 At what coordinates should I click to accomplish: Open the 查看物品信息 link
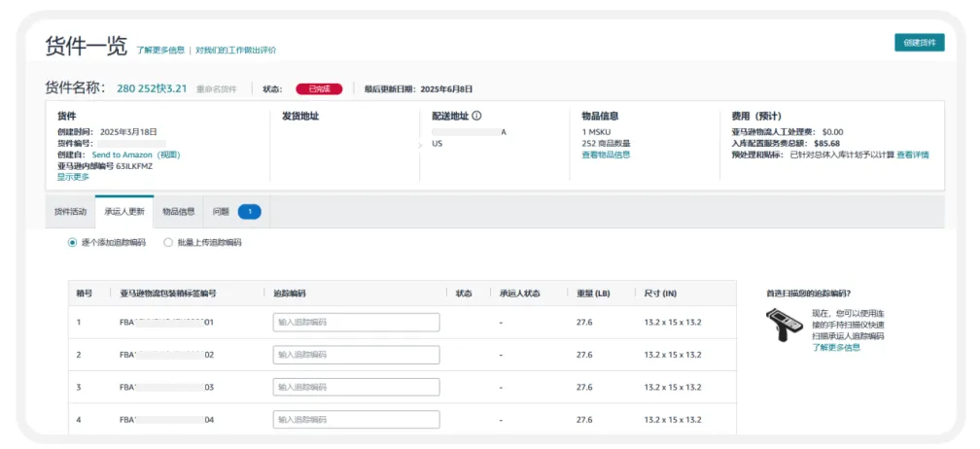[x=606, y=155]
